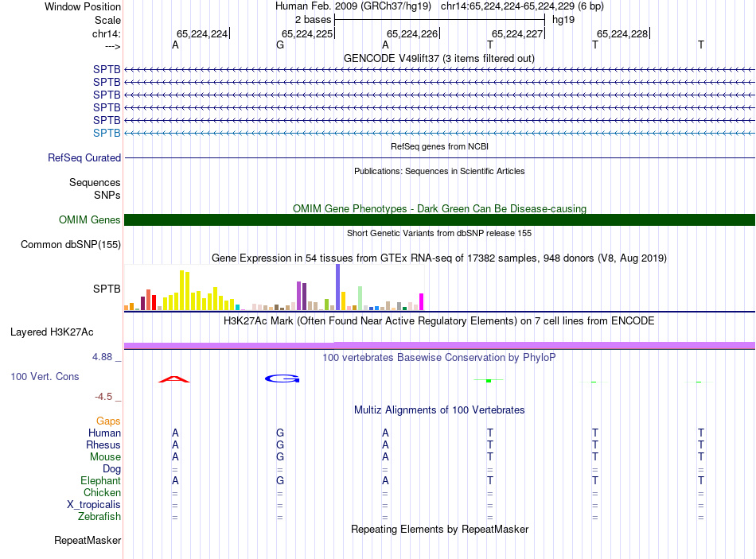Viewport: 756px width, 559px height.
Task: Click the G base in the Rhesus row
Action: click(x=280, y=444)
